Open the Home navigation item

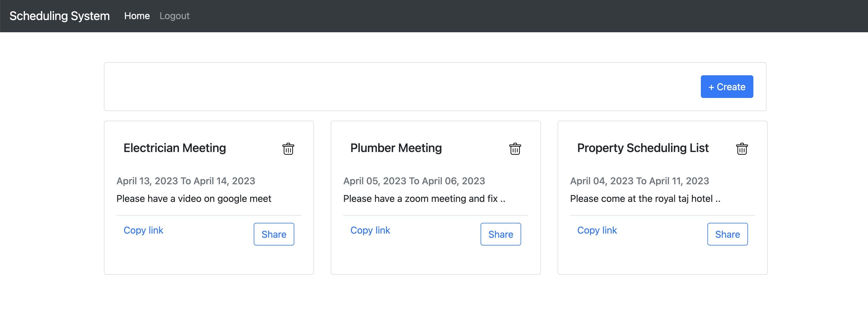pos(137,16)
